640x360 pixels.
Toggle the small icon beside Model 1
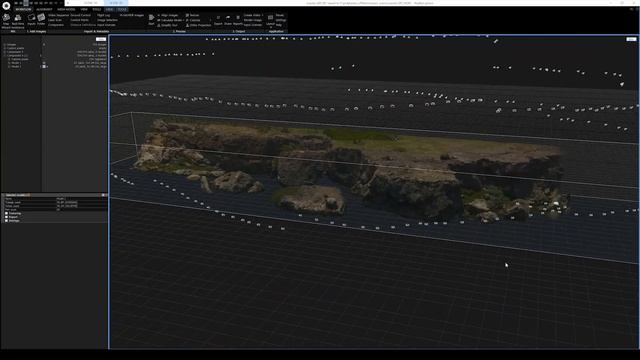coord(44,63)
